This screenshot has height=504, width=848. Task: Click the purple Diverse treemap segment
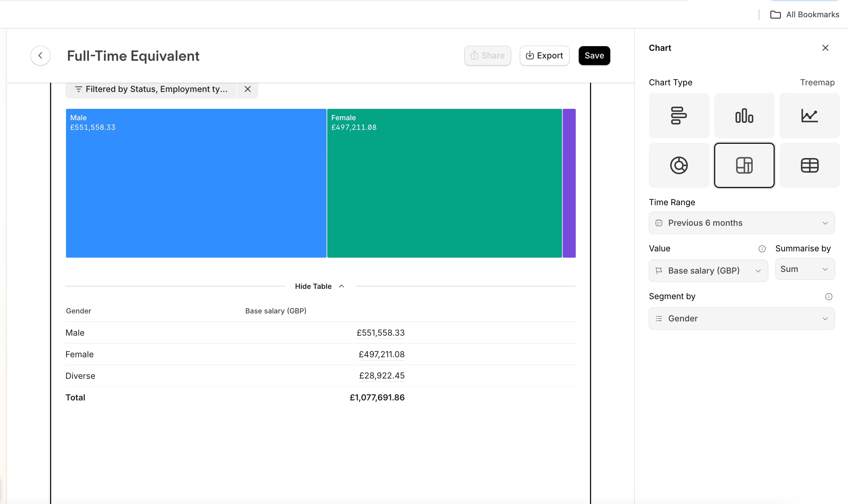pyautogui.click(x=569, y=183)
